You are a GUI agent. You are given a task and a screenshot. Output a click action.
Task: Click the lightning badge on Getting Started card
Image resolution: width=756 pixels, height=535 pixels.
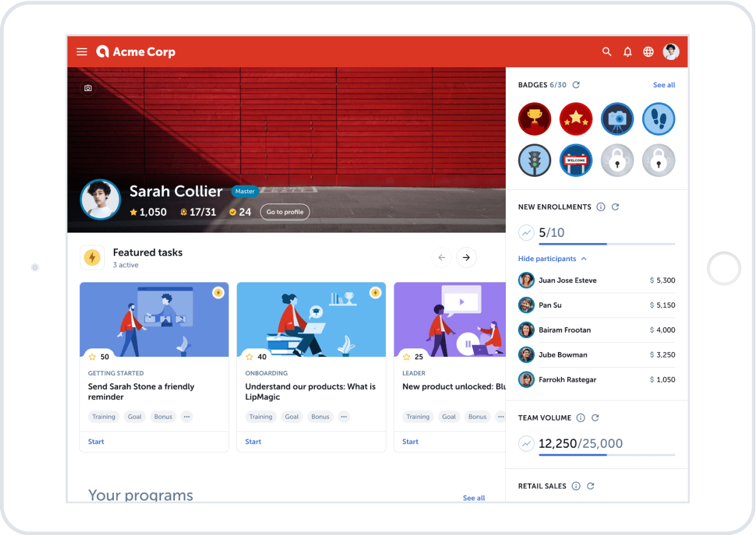click(x=218, y=293)
